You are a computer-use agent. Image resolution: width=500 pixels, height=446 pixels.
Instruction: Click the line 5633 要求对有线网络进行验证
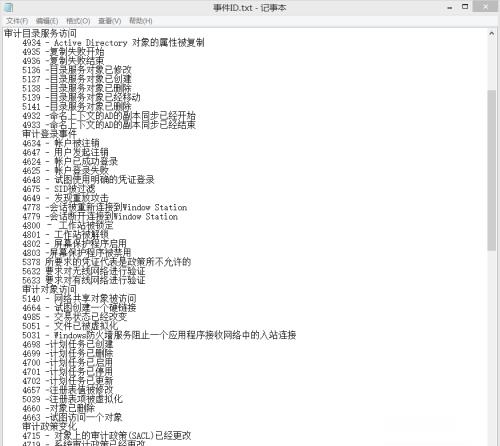pos(84,281)
